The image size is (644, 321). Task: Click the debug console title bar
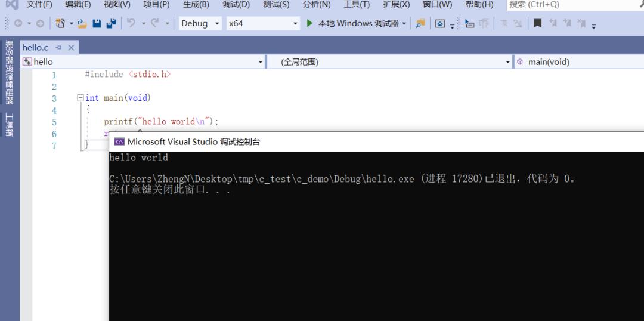(376, 142)
